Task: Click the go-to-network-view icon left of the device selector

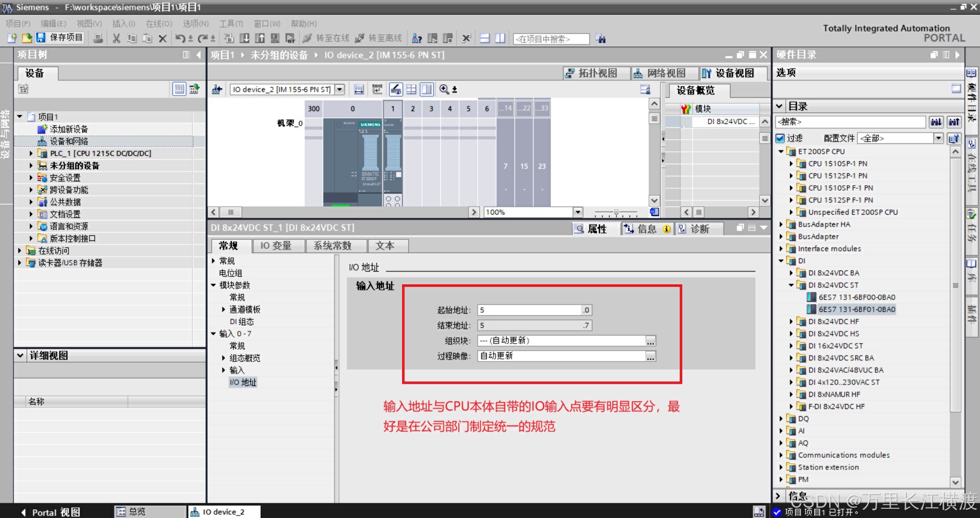Action: (217, 89)
